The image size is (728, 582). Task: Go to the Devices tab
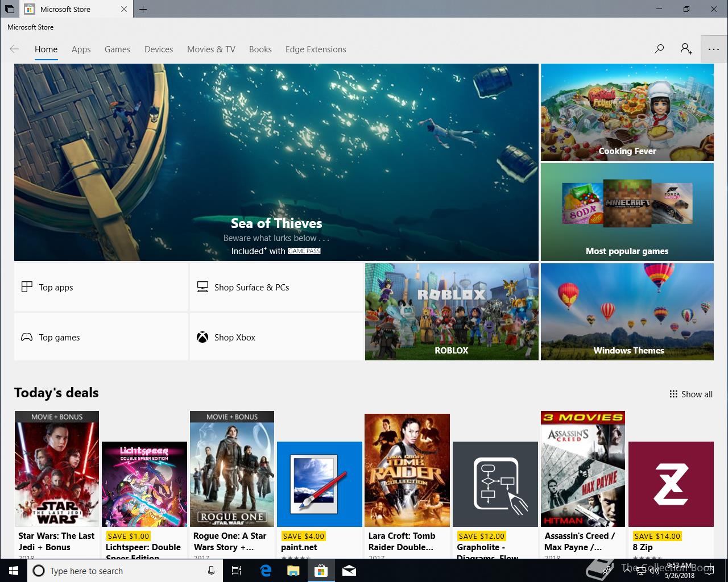point(159,49)
